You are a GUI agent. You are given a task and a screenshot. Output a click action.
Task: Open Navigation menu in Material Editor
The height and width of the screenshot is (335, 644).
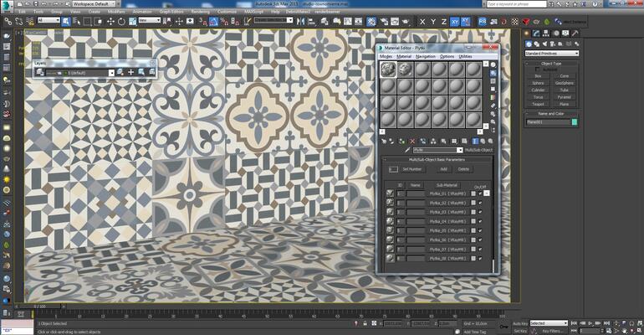pyautogui.click(x=425, y=56)
